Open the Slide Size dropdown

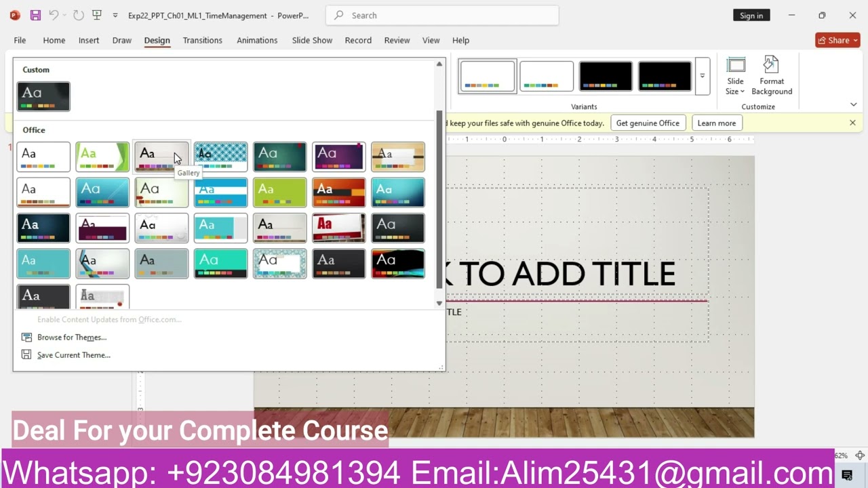(x=736, y=76)
